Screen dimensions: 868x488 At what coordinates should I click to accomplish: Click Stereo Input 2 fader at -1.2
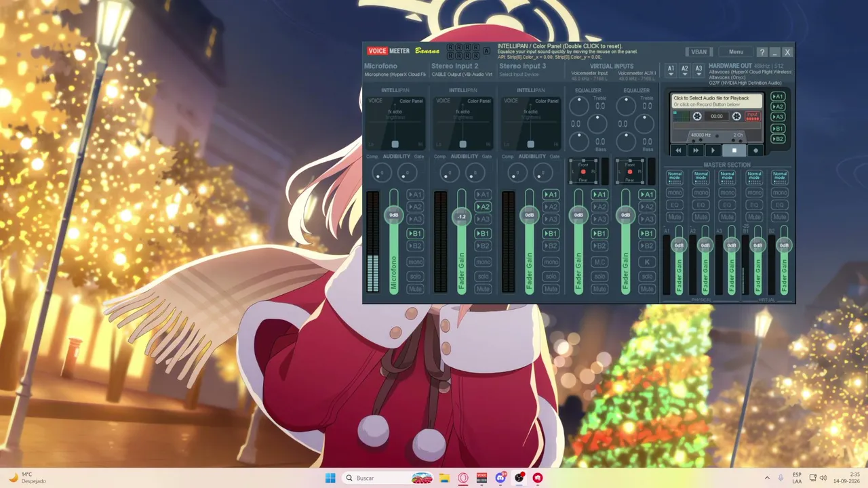tap(461, 217)
